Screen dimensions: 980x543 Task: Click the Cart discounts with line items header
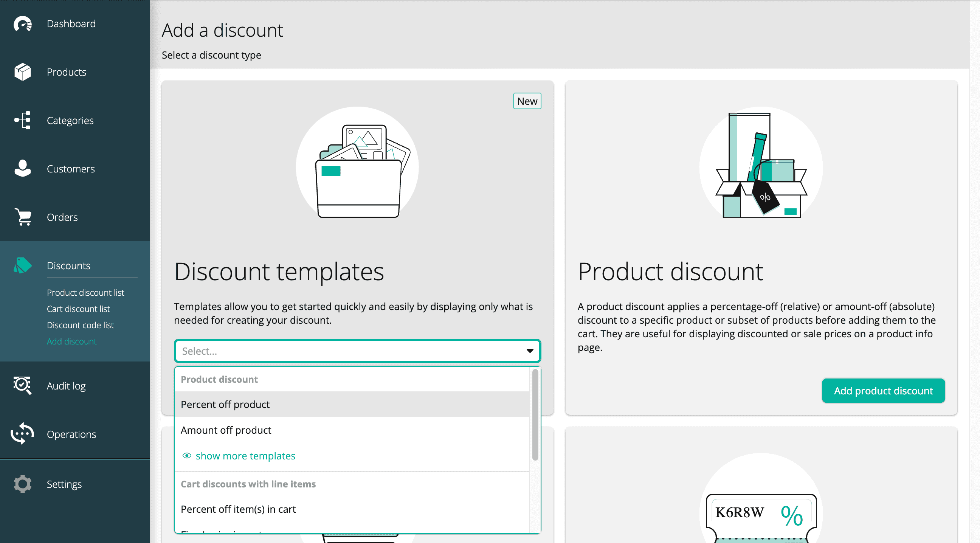click(x=248, y=484)
